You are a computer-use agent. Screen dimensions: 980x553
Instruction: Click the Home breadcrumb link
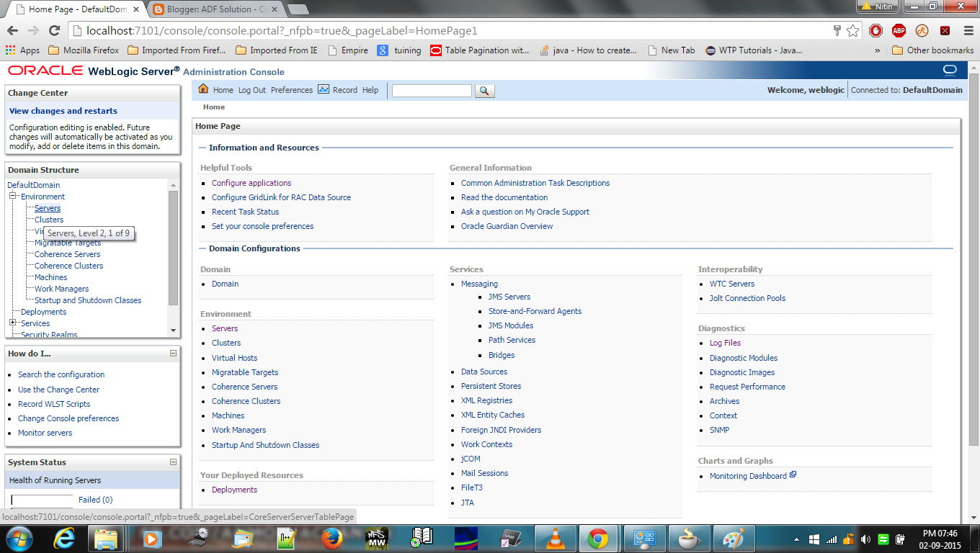214,107
